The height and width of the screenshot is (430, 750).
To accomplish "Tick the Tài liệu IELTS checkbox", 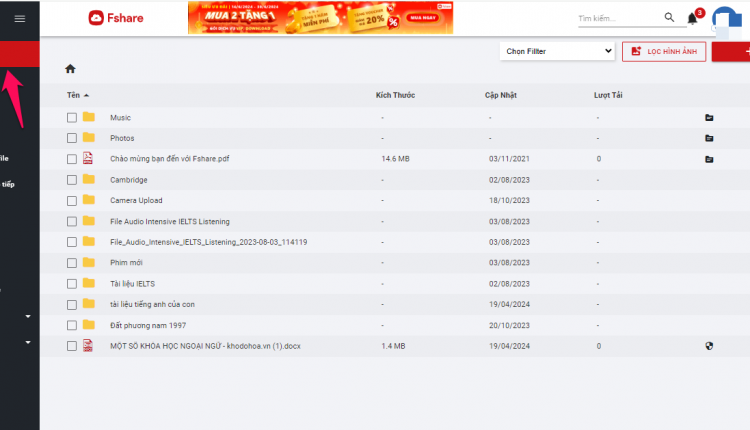I will [x=72, y=284].
